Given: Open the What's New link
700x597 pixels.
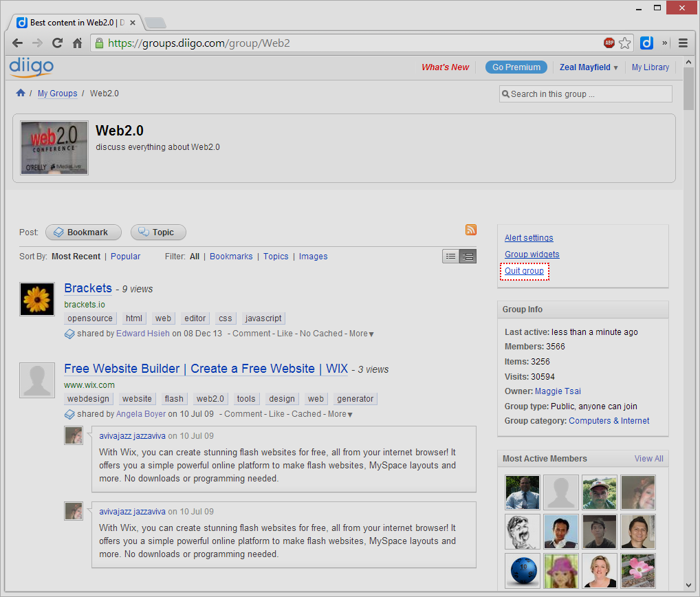Looking at the screenshot, I should (x=445, y=67).
